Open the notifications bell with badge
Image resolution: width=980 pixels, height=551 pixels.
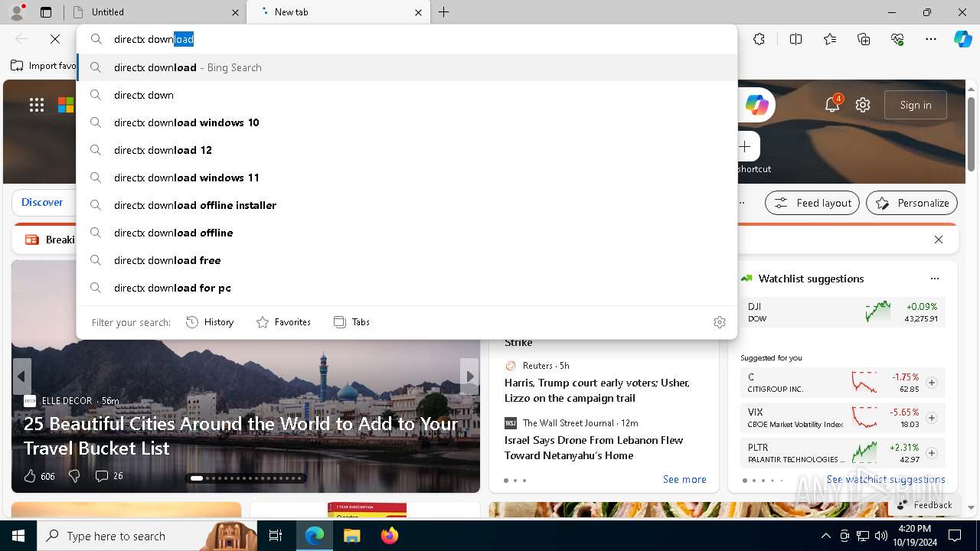point(832,105)
